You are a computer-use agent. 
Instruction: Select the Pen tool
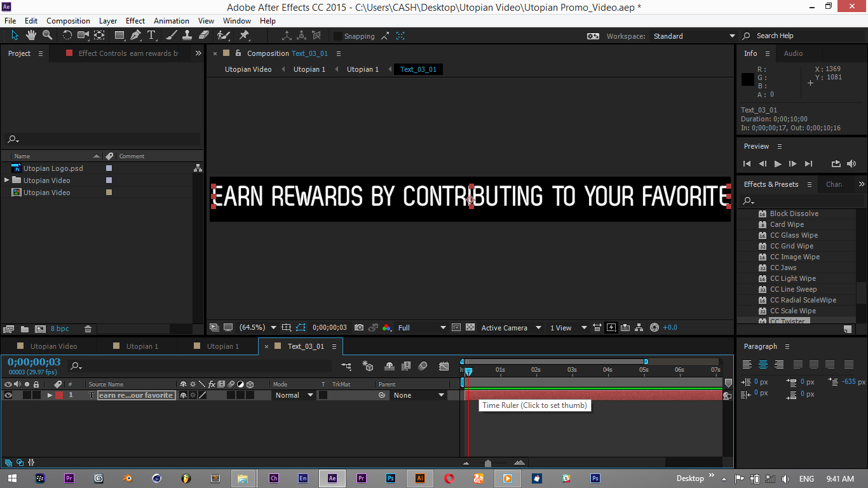tap(135, 36)
